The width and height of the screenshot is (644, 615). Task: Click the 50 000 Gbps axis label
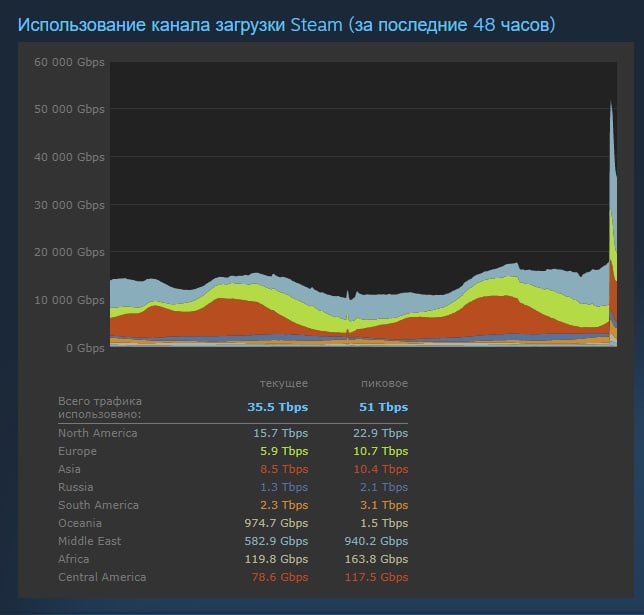coord(69,109)
